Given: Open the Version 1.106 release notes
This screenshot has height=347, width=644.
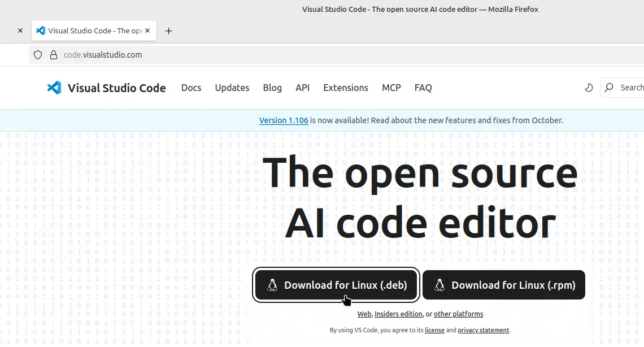Looking at the screenshot, I should pos(283,120).
